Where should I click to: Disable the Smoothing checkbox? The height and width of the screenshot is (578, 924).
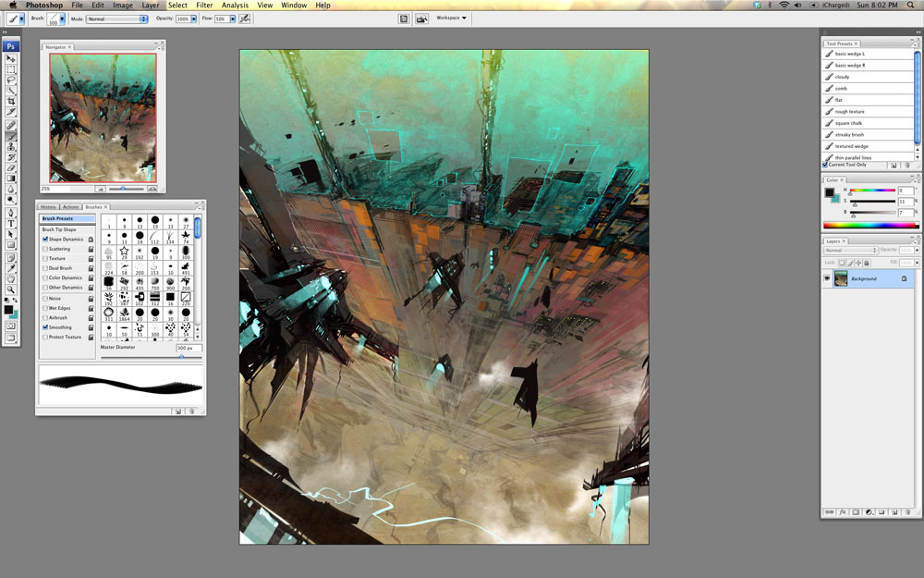pos(45,327)
